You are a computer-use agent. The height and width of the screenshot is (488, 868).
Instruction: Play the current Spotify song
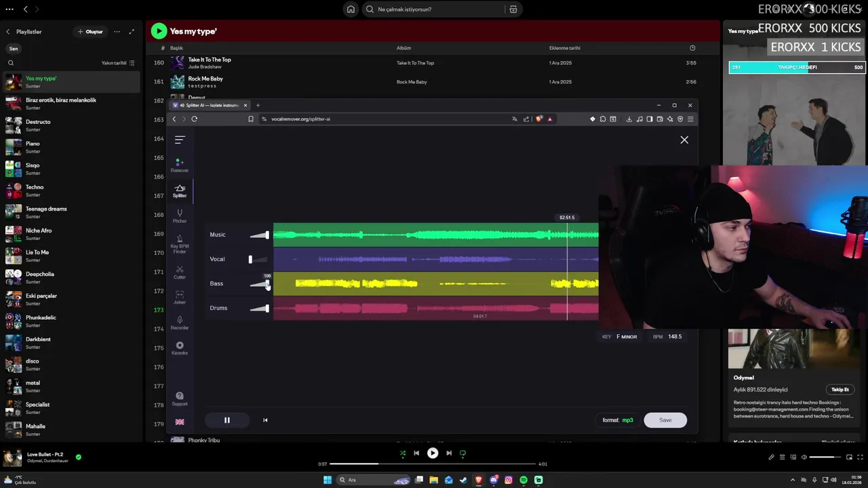(x=433, y=453)
